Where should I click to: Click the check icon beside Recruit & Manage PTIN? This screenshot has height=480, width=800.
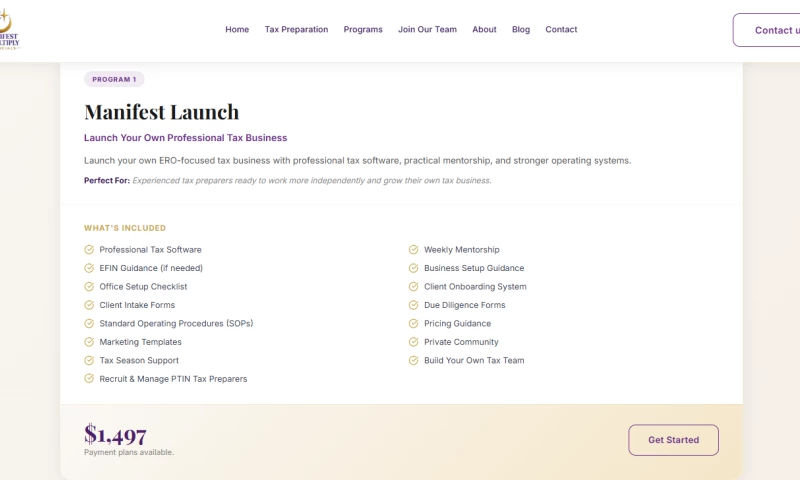[x=89, y=378]
